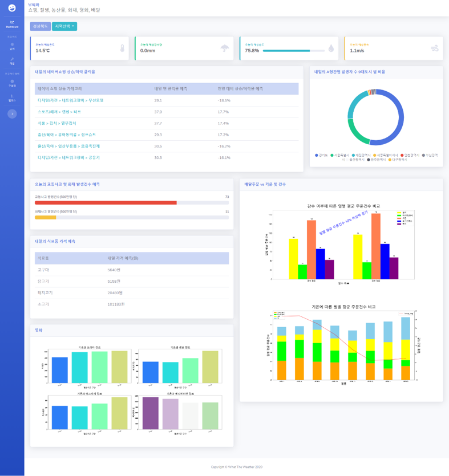449x476 pixels.
Task: Click the 내일의 식료품 가격 예측 card title
Action: point(55,241)
